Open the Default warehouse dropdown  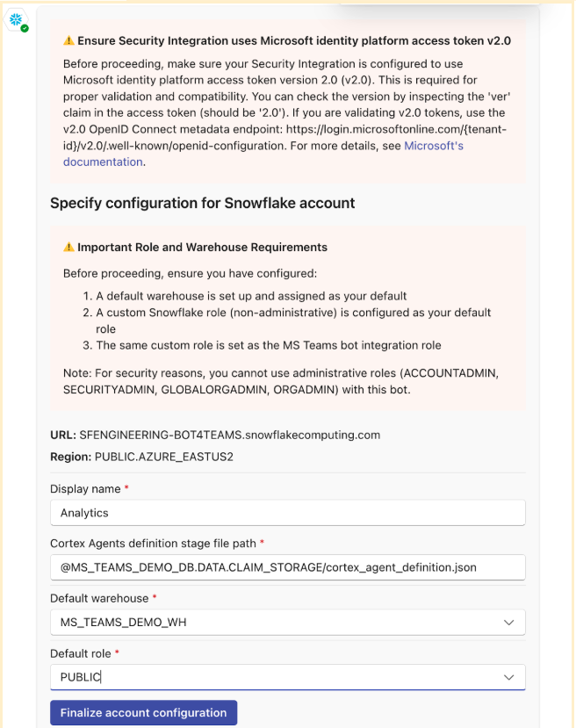pos(288,622)
